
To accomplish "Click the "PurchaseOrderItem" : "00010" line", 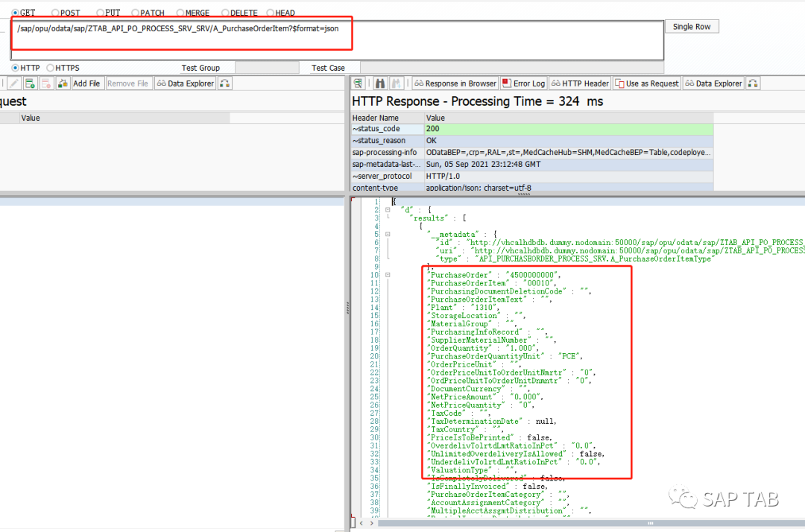I will 492,283.
